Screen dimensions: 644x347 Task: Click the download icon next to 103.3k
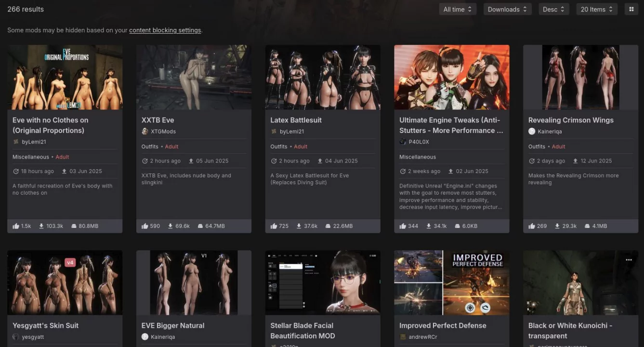click(41, 226)
